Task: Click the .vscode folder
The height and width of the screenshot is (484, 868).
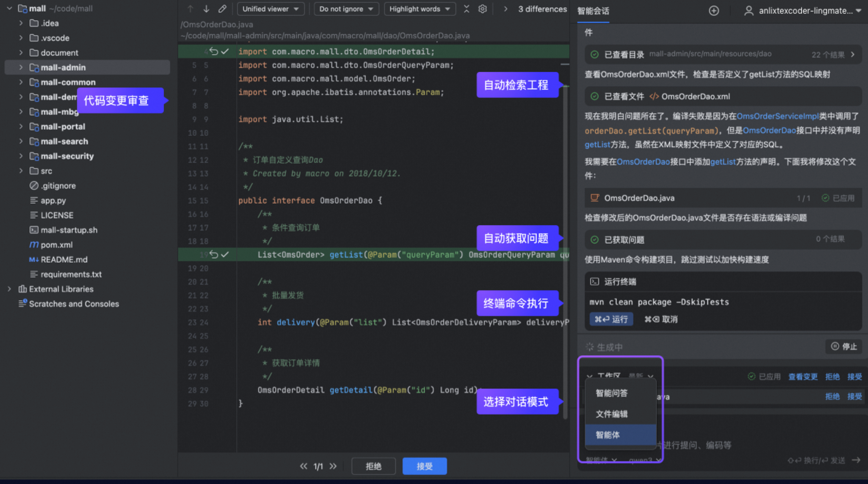Action: coord(55,38)
